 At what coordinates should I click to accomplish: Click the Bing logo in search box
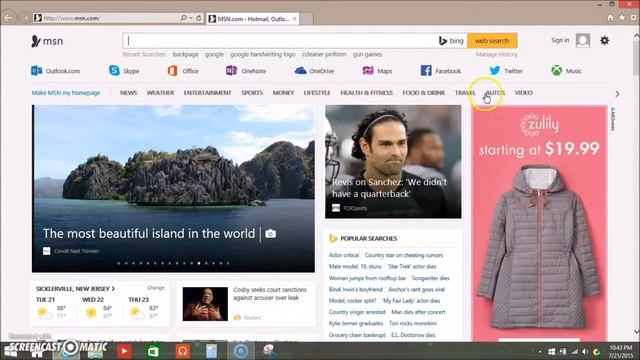[x=451, y=41]
